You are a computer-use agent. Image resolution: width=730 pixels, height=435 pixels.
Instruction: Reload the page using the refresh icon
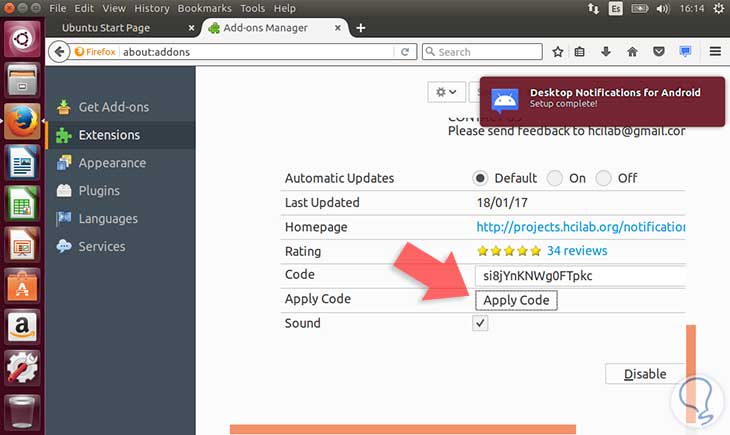click(405, 52)
